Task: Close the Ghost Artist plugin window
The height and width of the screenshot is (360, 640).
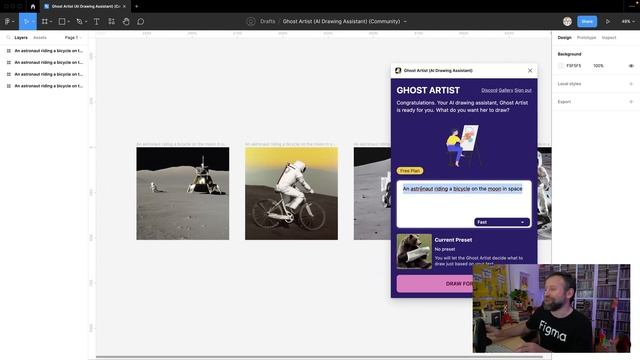Action: (530, 71)
